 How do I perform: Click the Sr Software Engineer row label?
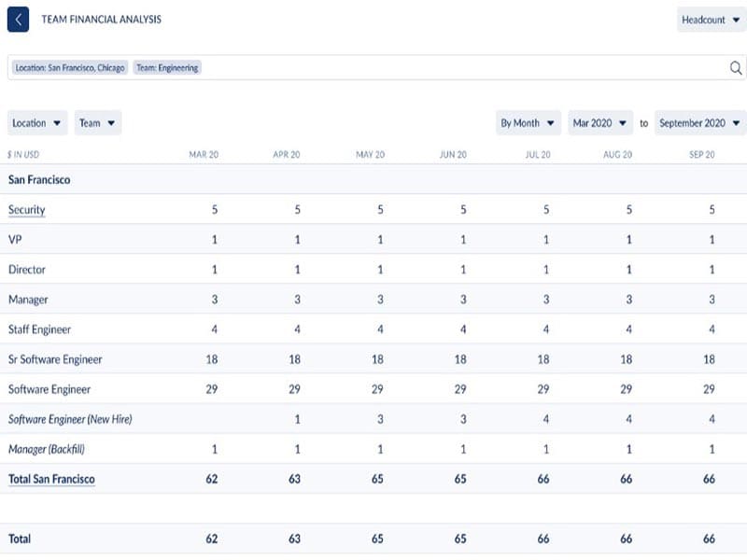coord(55,359)
